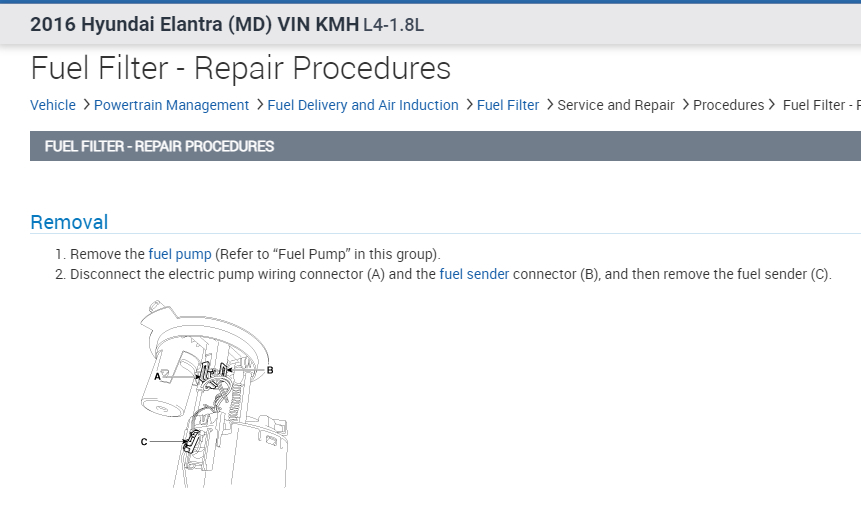Click the gray Fuel Filter - Repair Procedures banner
Viewport: 861px width, 531px height.
[x=445, y=146]
